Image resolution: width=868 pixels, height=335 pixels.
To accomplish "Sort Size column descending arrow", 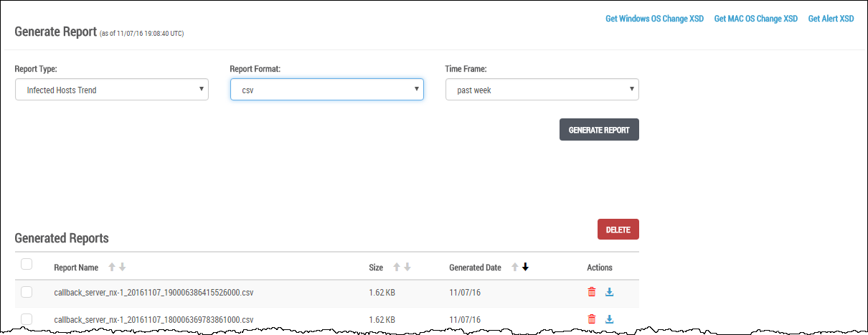I will point(407,267).
